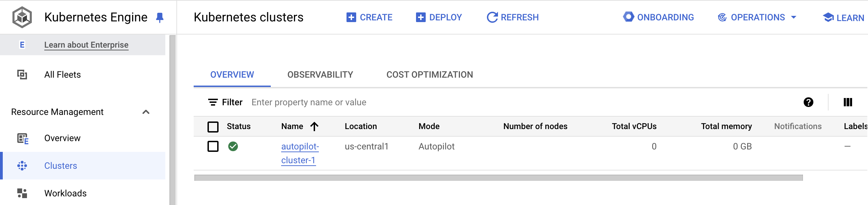
Task: Sort by Number of nodes header
Action: pyautogui.click(x=535, y=126)
